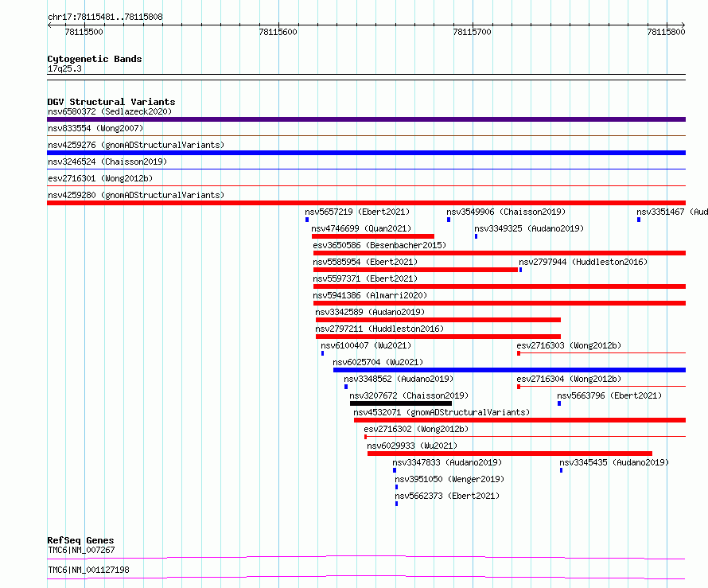Click the nsv3349325 (Audano2019) blue marker

click(x=476, y=236)
